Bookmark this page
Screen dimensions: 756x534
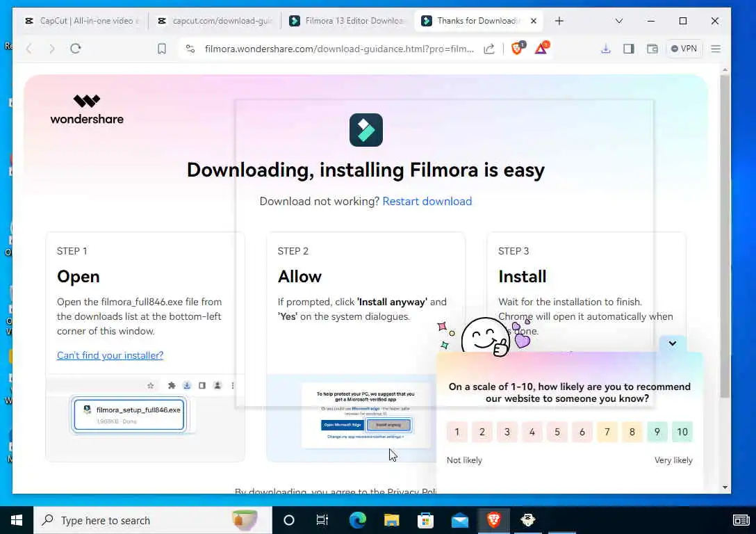[162, 49]
